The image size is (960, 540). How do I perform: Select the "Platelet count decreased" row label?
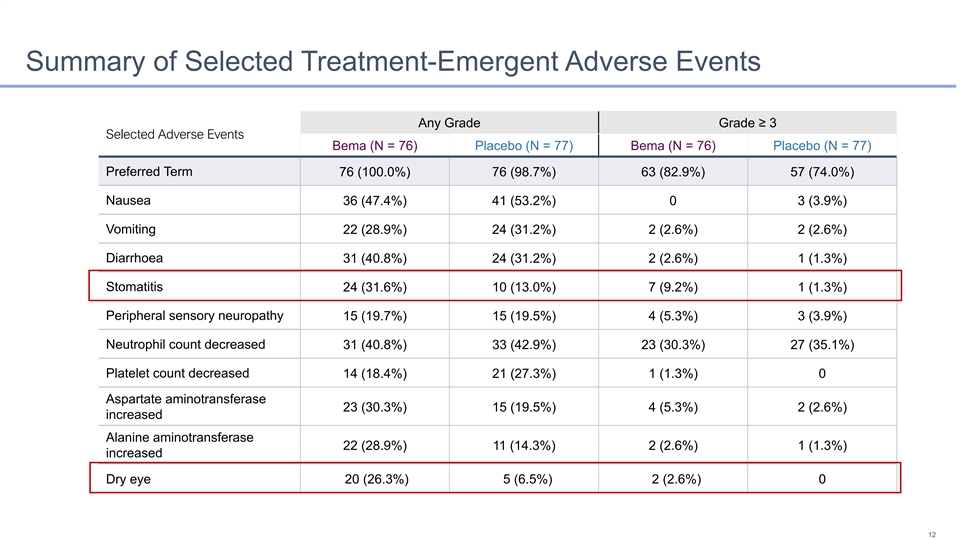177,374
